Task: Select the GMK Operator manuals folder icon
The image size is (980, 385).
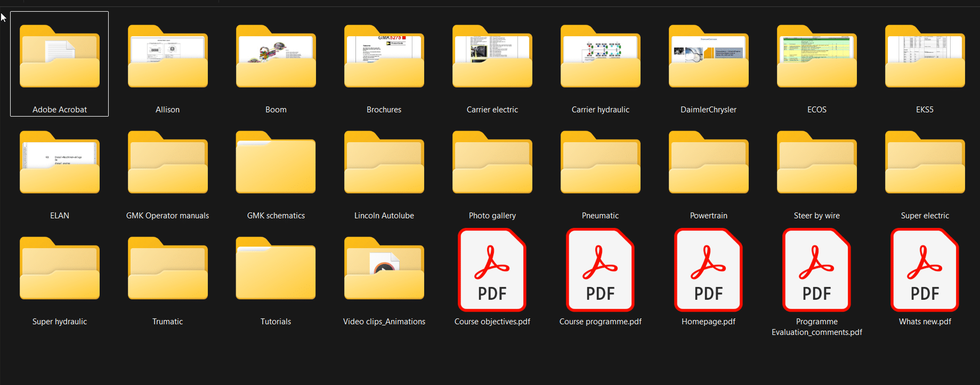Action: 168,162
